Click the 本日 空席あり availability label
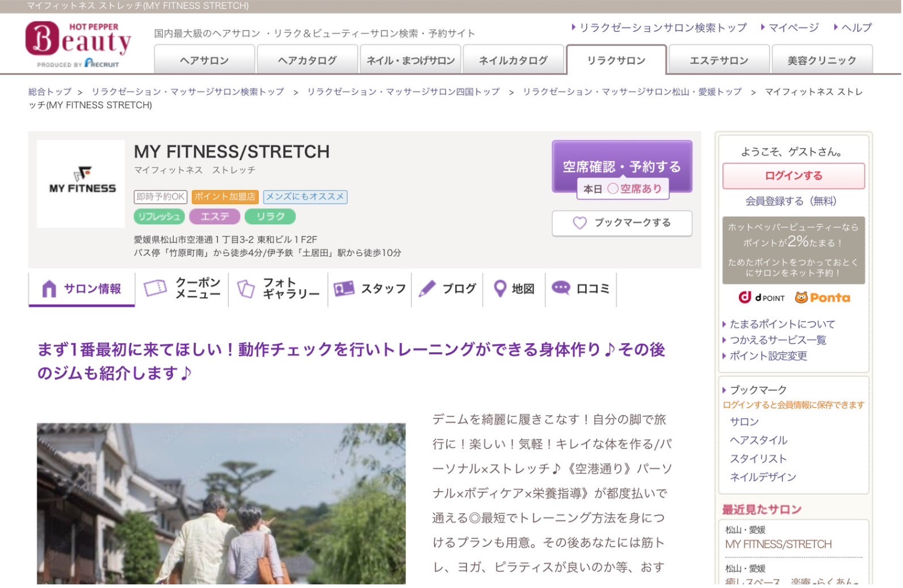 623,189
